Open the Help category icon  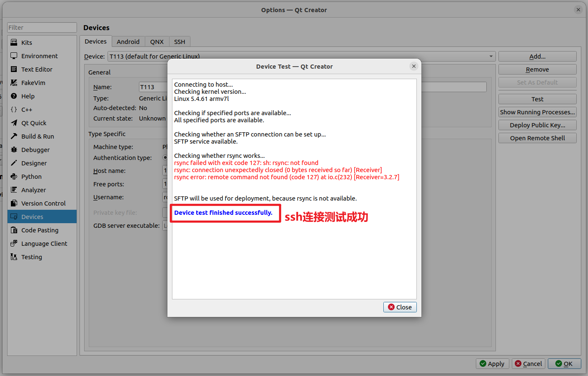(14, 96)
